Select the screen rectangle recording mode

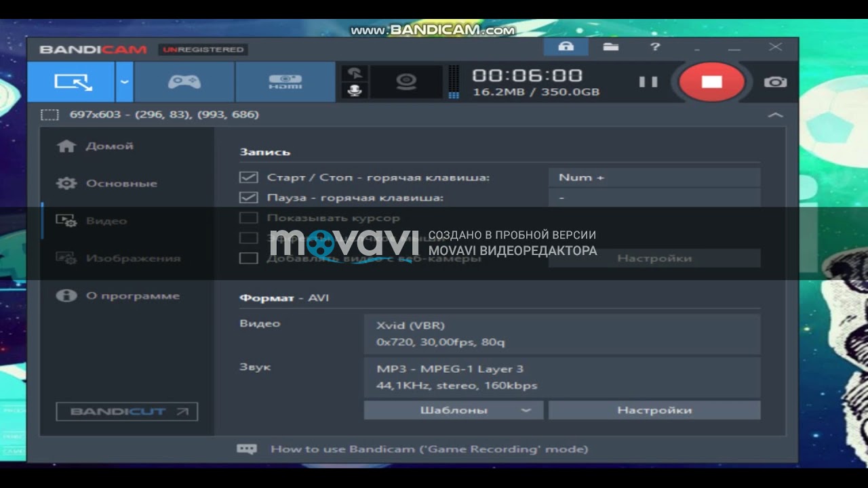(71, 82)
